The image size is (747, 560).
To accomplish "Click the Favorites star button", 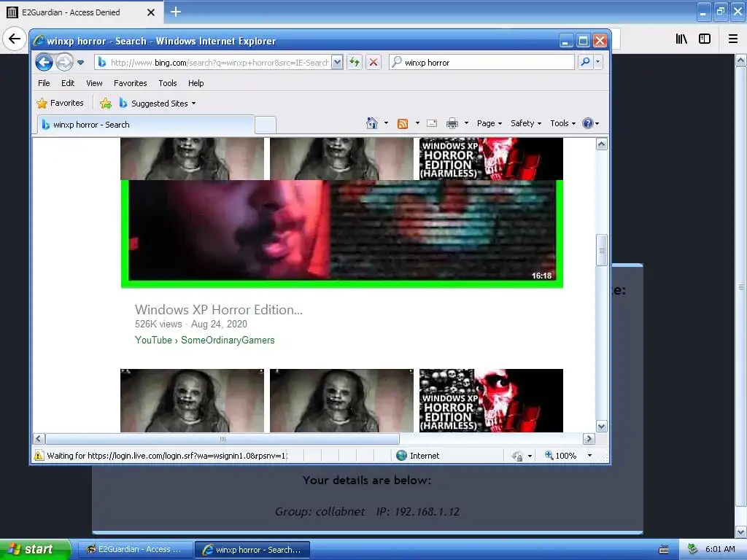I will click(x=60, y=103).
